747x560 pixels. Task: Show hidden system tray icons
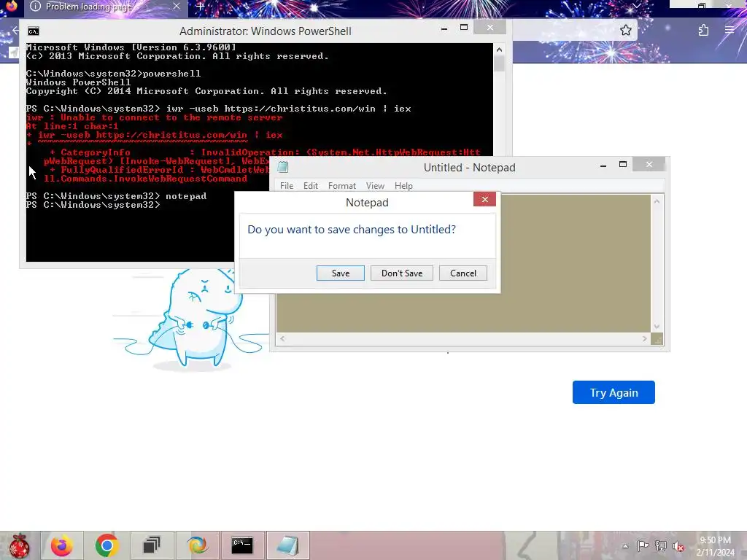point(625,546)
